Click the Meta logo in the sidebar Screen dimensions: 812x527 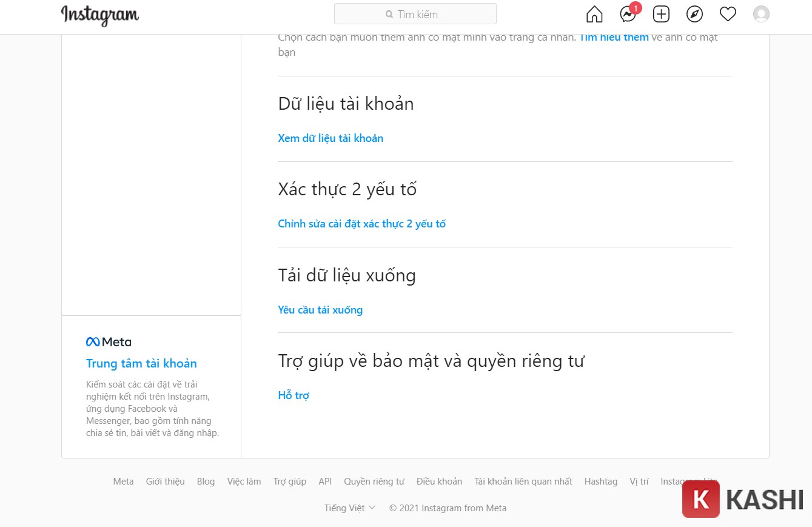(109, 341)
